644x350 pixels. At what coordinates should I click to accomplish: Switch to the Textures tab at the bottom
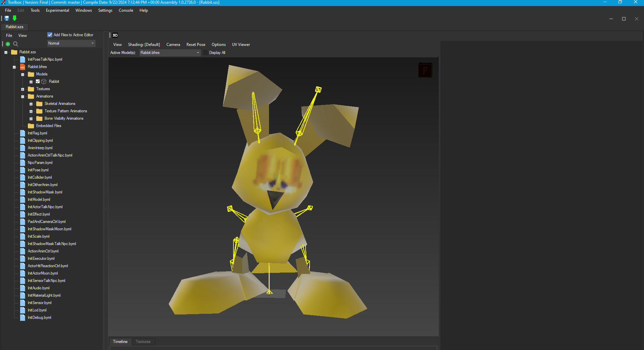pyautogui.click(x=143, y=342)
